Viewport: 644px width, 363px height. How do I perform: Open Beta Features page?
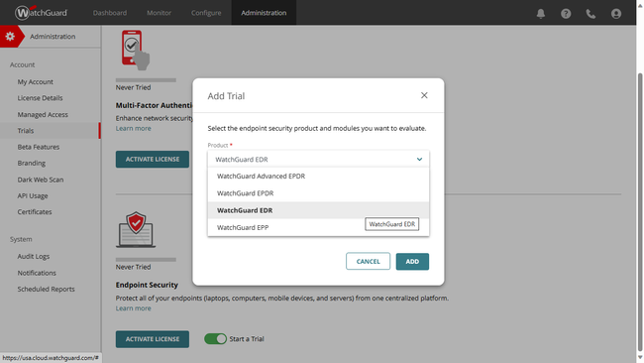point(39,147)
